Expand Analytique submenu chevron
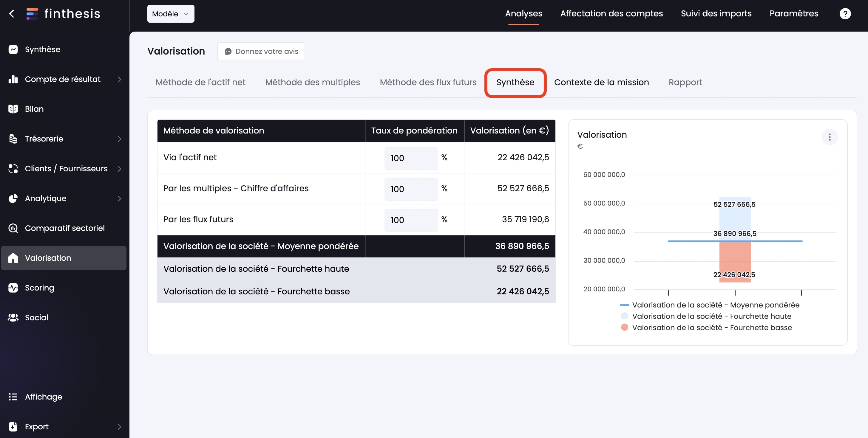 [119, 198]
